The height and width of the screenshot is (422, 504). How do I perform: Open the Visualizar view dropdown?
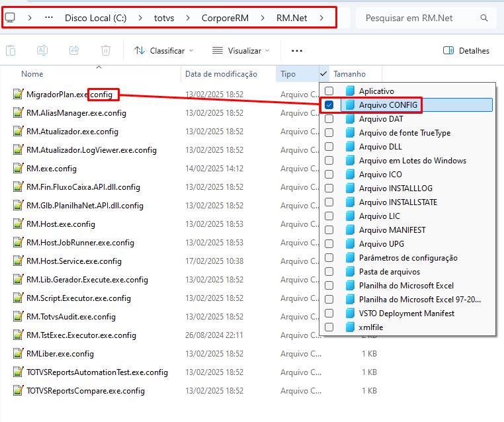[x=241, y=51]
